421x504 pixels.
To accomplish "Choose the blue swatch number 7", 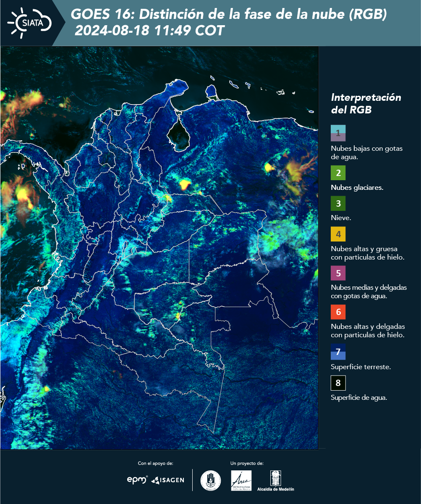I will (x=338, y=352).
